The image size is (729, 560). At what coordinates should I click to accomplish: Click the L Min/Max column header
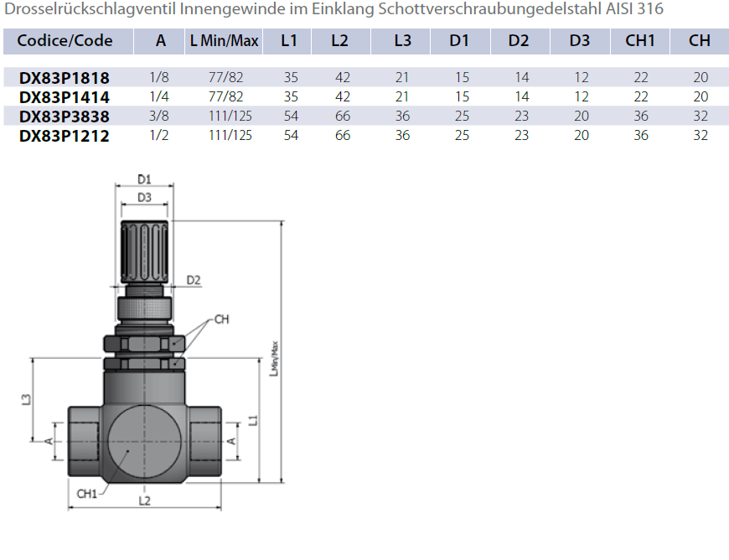pyautogui.click(x=224, y=41)
